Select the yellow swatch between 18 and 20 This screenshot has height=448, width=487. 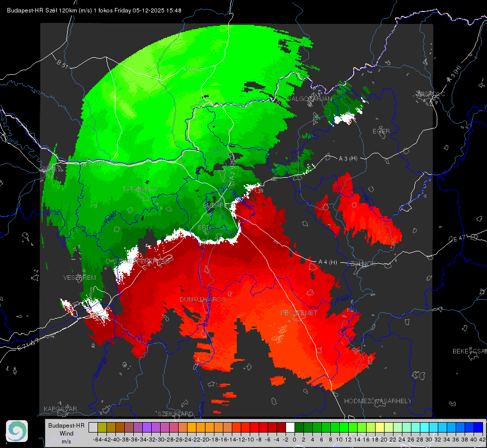pos(380,428)
